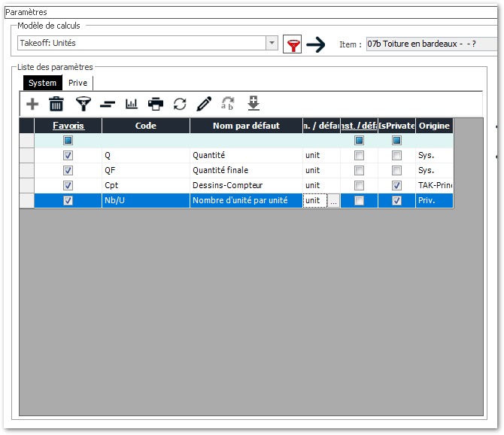Click the Code column header

145,126
